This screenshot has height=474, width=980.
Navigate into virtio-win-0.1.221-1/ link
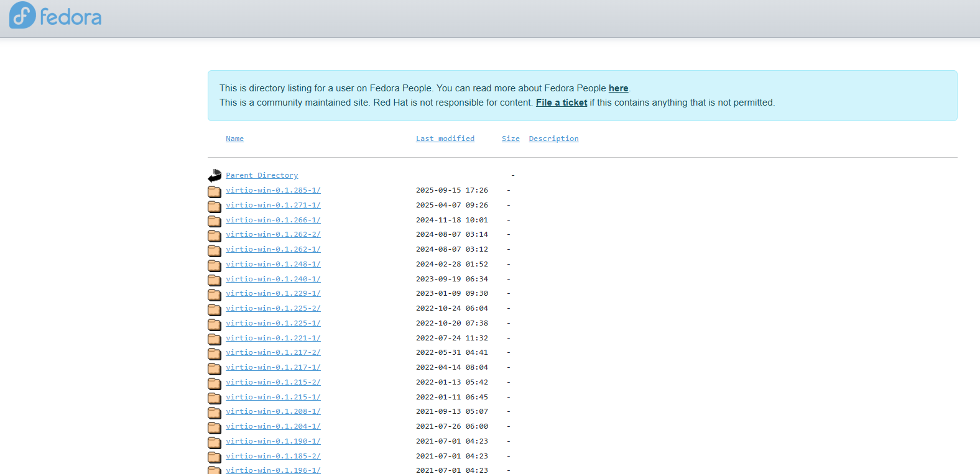click(x=273, y=338)
